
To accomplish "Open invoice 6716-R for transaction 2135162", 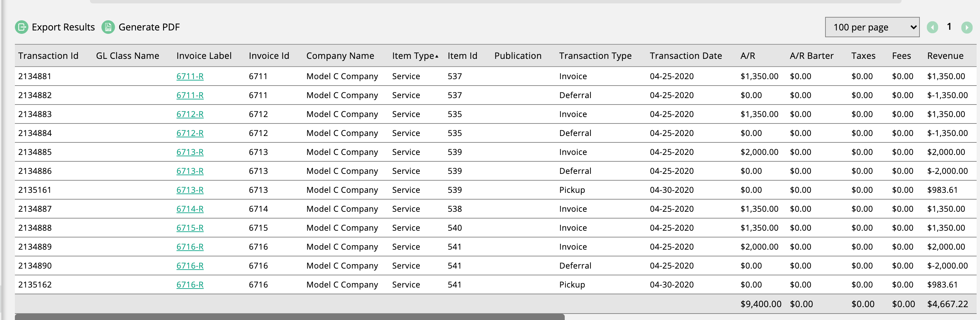I will click(190, 284).
